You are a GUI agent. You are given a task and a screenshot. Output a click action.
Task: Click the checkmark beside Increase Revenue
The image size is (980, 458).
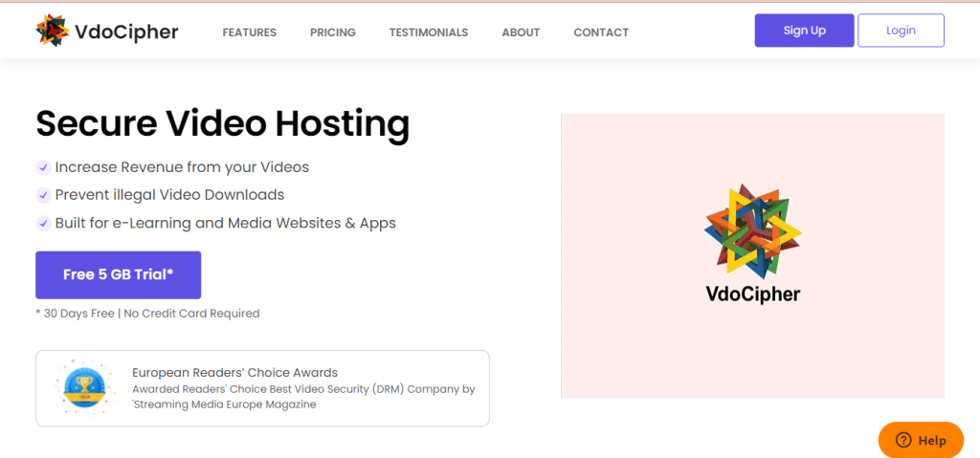(x=43, y=167)
